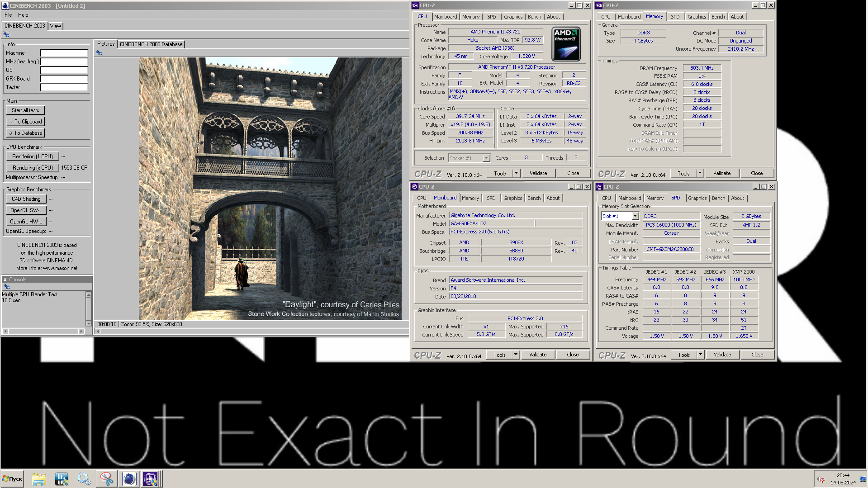Click the -> To Database button
Screen dimensions: 868x488
point(25,133)
